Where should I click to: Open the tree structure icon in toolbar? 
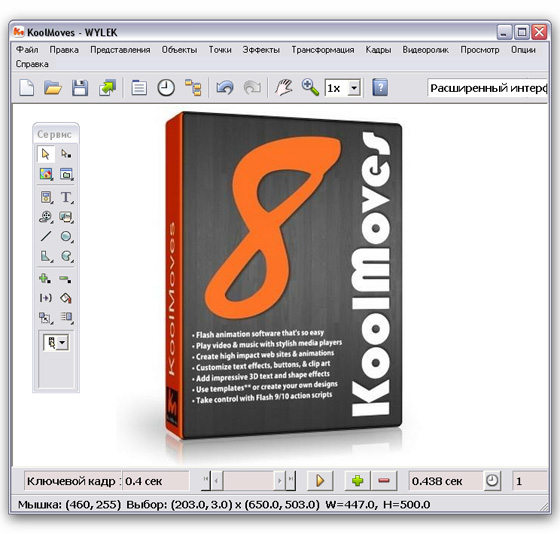pos(193,88)
